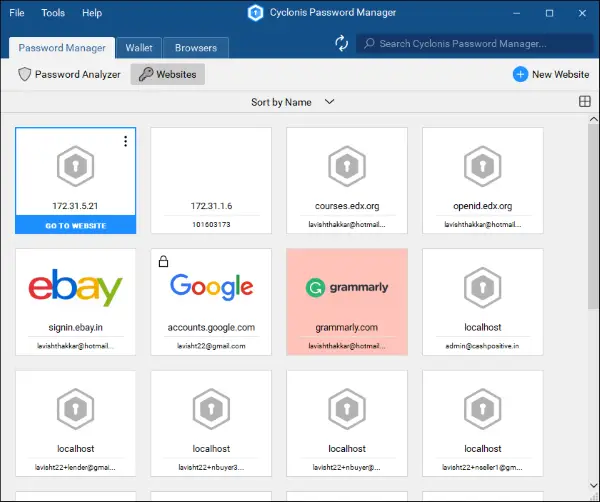Click the Grammarly logo thumbnail

point(347,287)
